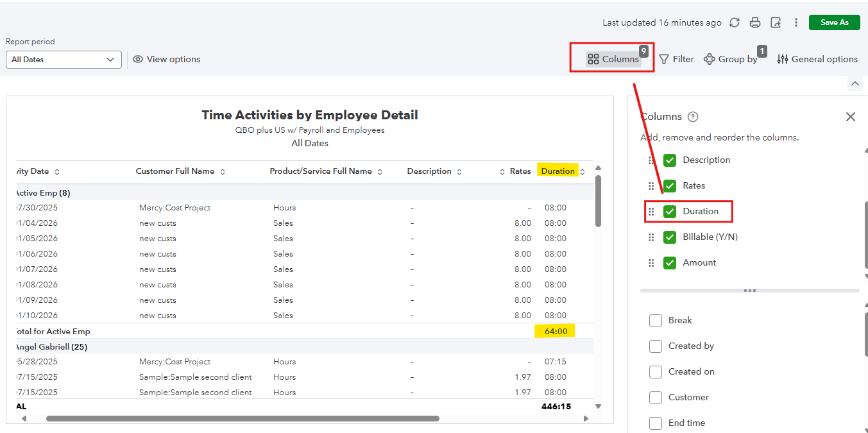Open the Group by settings
This screenshot has height=433, width=868.
(x=731, y=59)
